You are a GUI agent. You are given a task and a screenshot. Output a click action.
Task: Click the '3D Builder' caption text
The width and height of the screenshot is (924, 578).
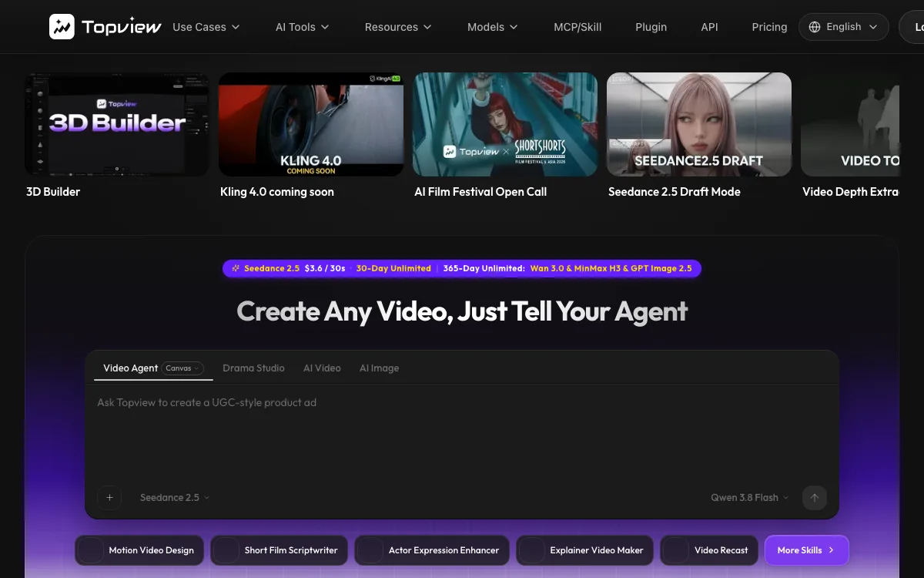(x=53, y=192)
